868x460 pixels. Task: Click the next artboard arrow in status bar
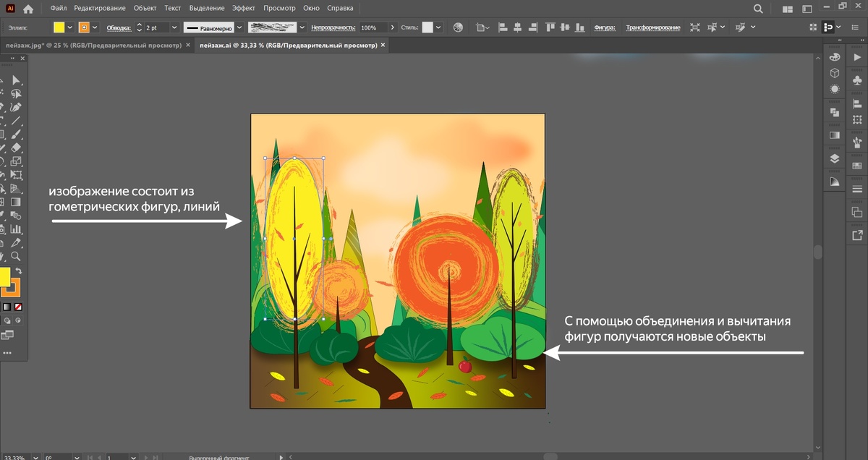tap(145, 457)
